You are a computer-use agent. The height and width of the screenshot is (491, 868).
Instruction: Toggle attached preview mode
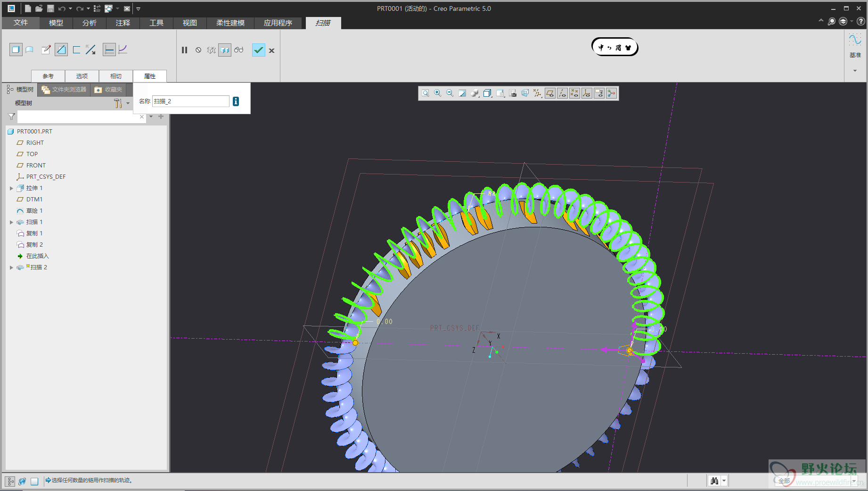click(x=225, y=50)
